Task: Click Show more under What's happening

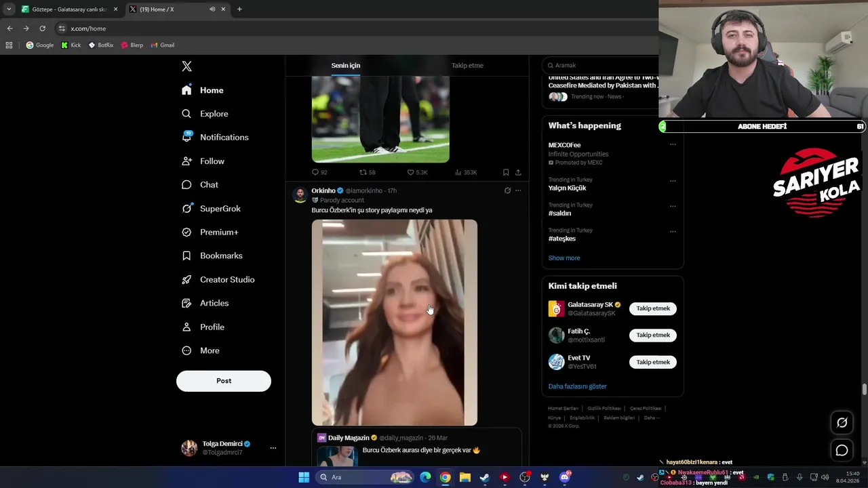Action: coord(564,258)
